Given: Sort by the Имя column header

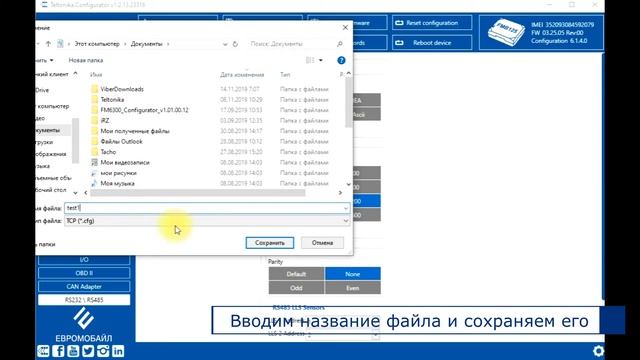Looking at the screenshot, I should [x=96, y=75].
